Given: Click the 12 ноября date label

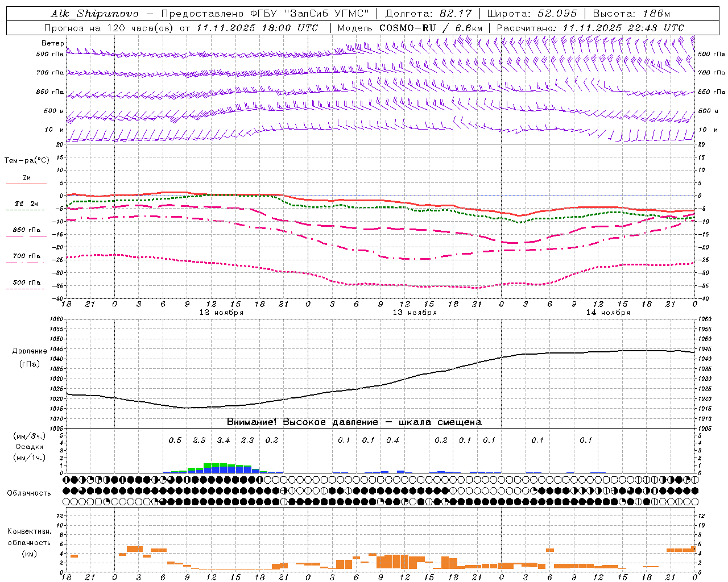Looking at the screenshot, I should (x=221, y=313).
